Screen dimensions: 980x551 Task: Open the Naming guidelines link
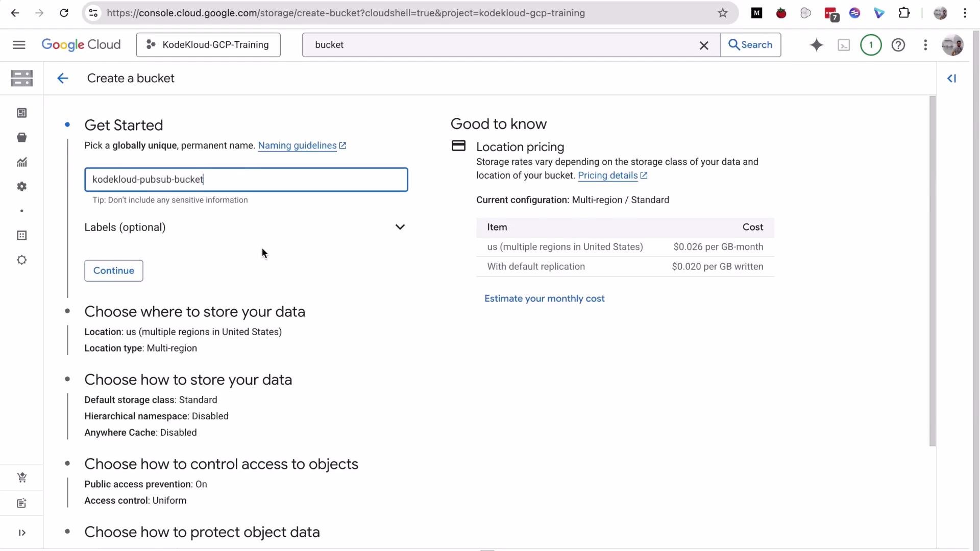[x=302, y=145]
